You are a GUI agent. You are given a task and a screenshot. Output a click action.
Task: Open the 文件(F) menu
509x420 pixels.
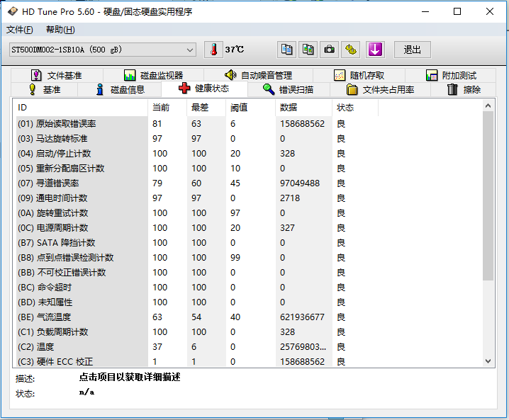[19, 30]
